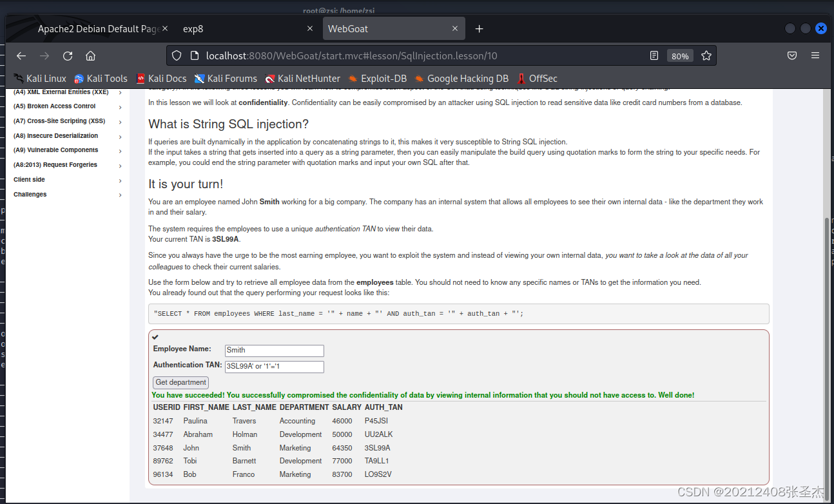834x504 pixels.
Task: Click the 3SL99A TAN value in instructions
Action: coord(226,239)
